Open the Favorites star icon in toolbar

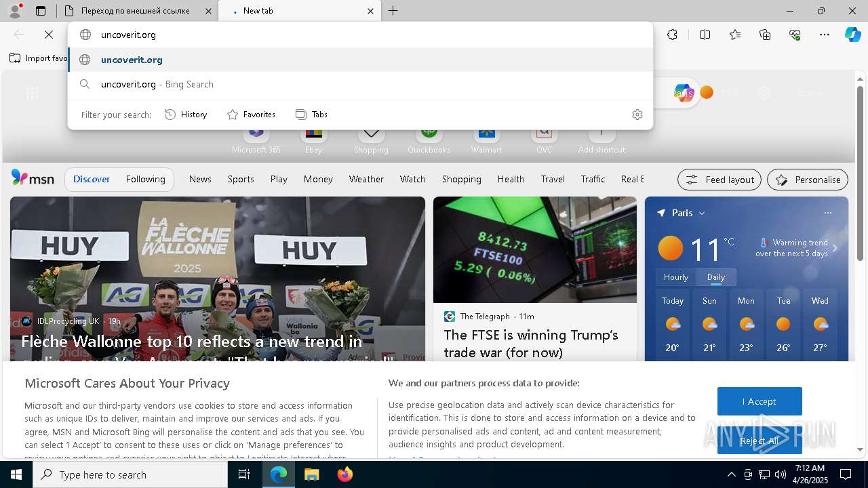coord(735,35)
